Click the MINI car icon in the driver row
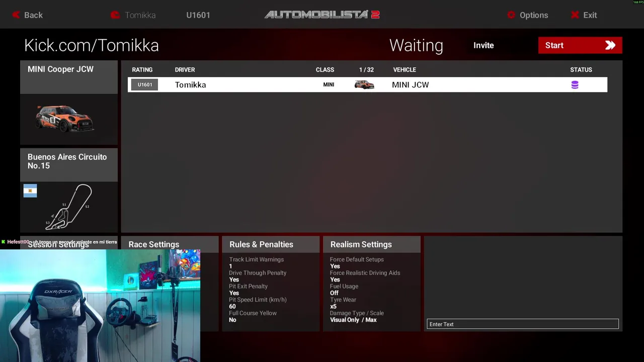 coord(364,84)
